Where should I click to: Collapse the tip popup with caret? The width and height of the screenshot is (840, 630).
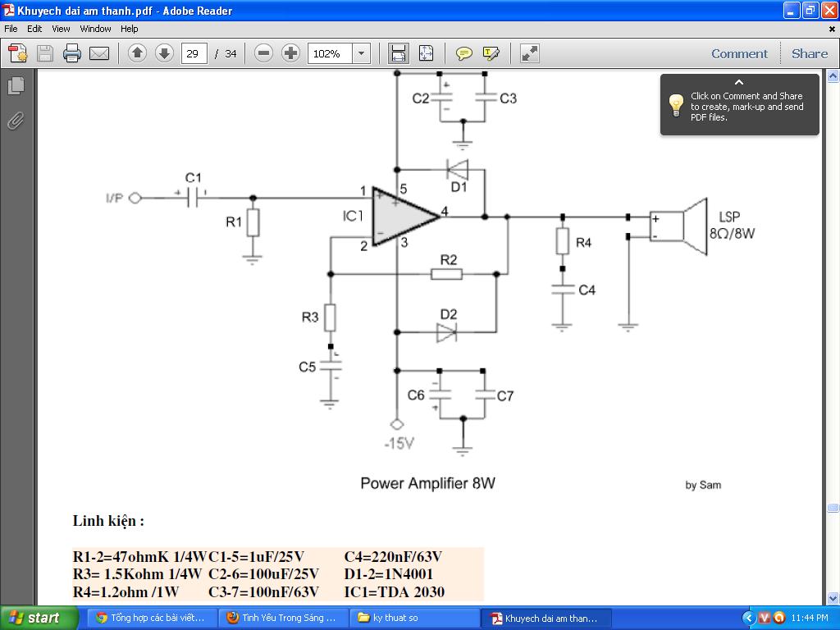[739, 83]
